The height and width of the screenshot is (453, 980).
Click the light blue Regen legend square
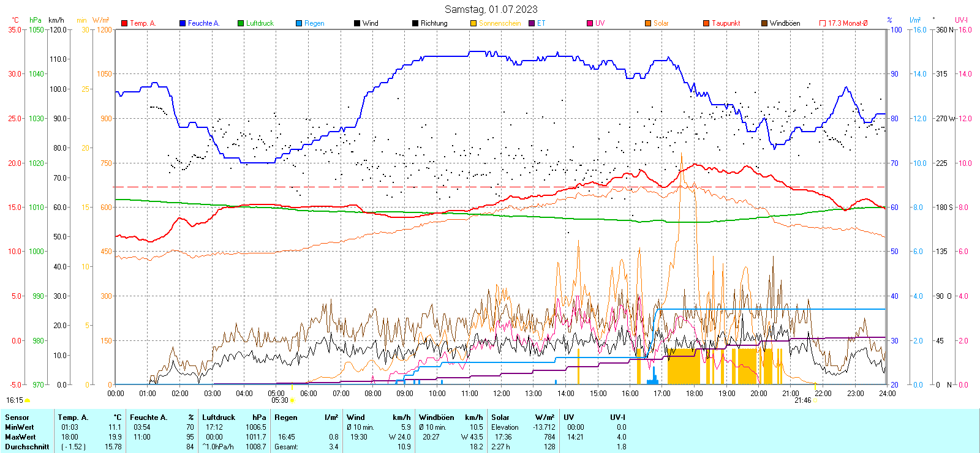click(299, 23)
